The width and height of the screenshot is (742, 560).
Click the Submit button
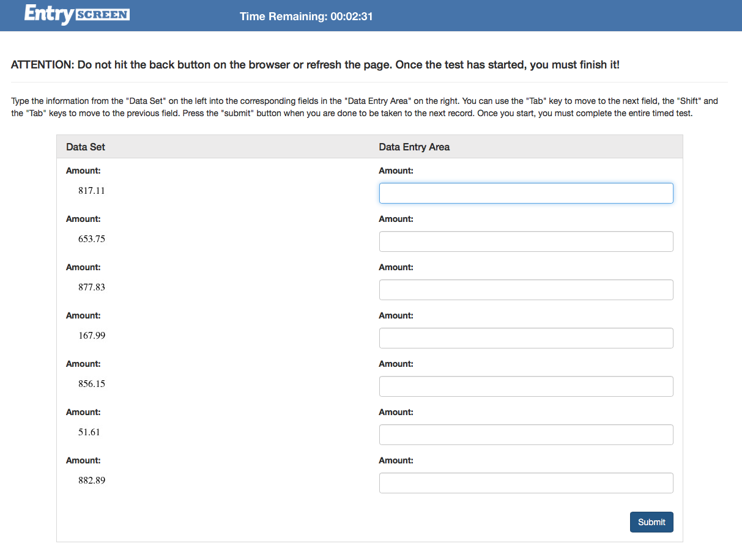coord(651,521)
